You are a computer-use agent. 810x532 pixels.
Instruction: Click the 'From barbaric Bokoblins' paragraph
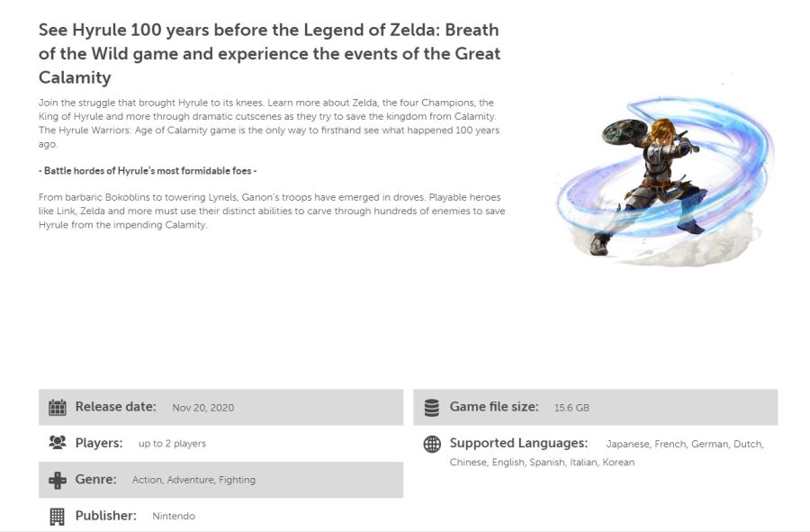tap(272, 211)
